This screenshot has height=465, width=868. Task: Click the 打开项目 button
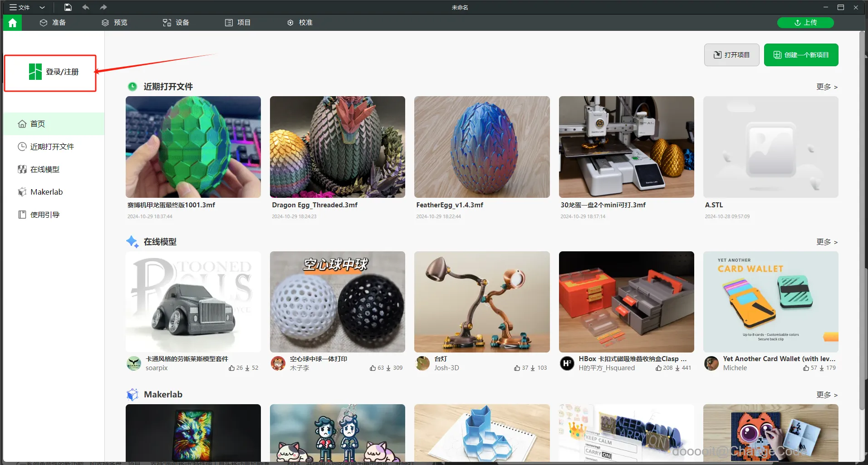[731, 55]
